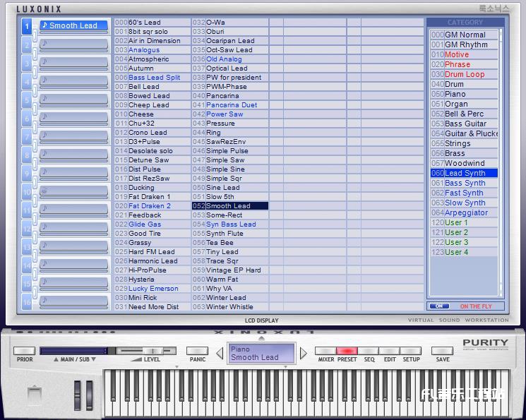Toggle the channel 5 slot button
The width and height of the screenshot is (526, 420).
(x=27, y=100)
